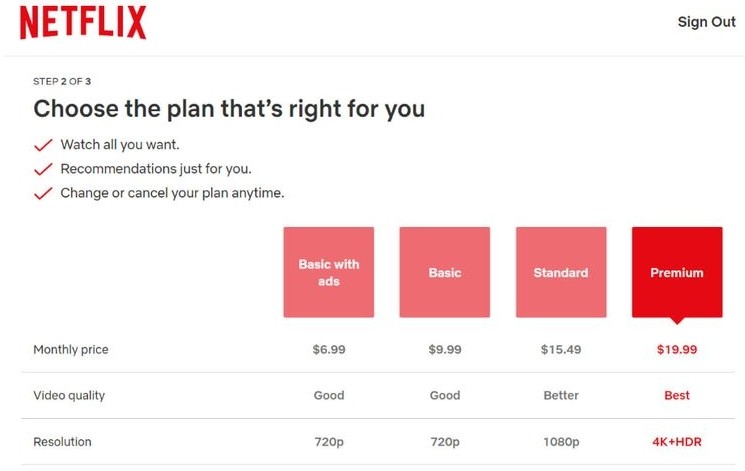
Task: Click the Best video quality cell
Action: 677,395
